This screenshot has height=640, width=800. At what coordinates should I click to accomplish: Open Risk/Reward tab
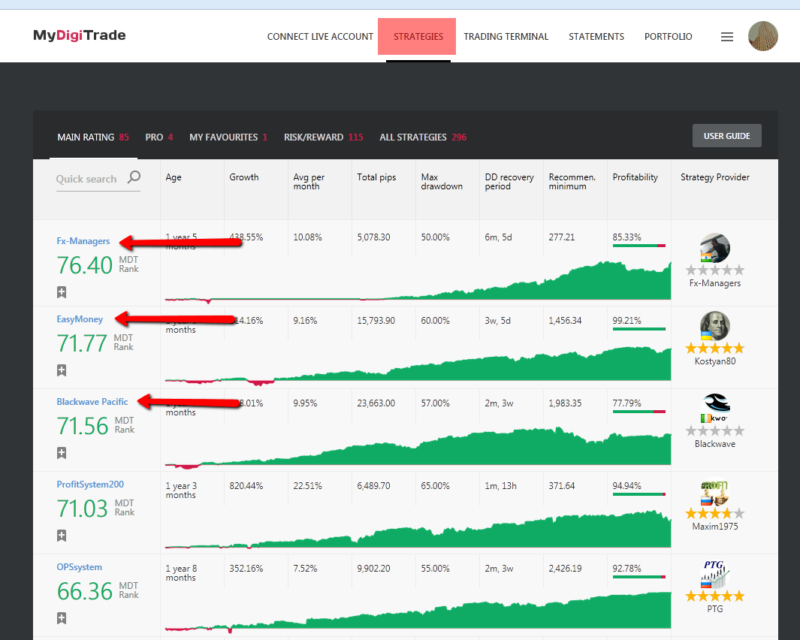(323, 137)
